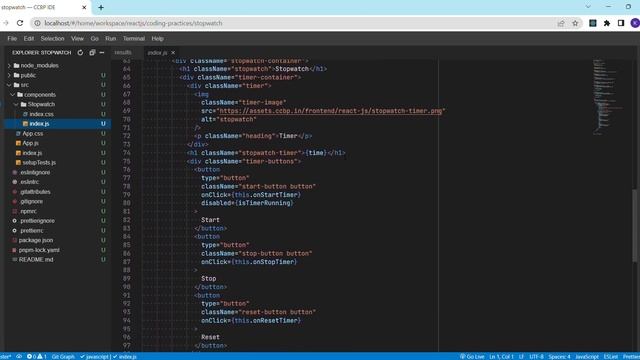The height and width of the screenshot is (360, 640).
Task: Click the code minimap preview
Action: coord(607,96)
